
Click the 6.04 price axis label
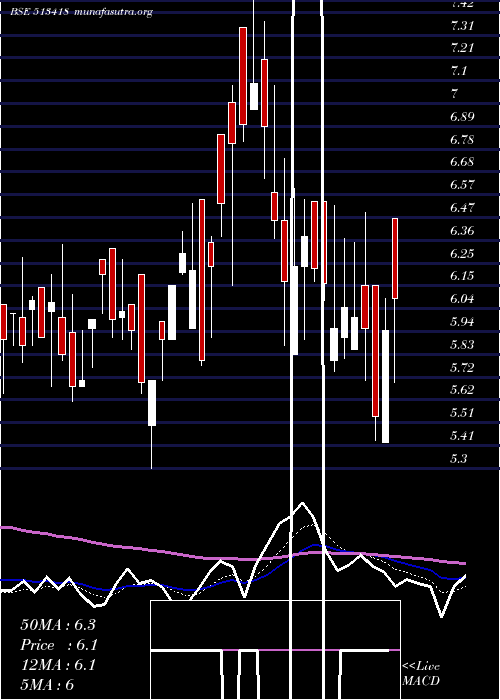tap(462, 299)
